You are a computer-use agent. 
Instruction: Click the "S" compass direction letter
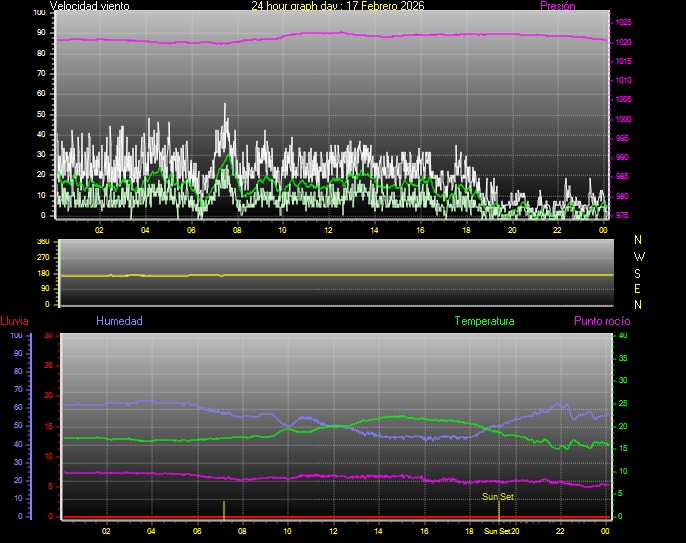pyautogui.click(x=639, y=272)
